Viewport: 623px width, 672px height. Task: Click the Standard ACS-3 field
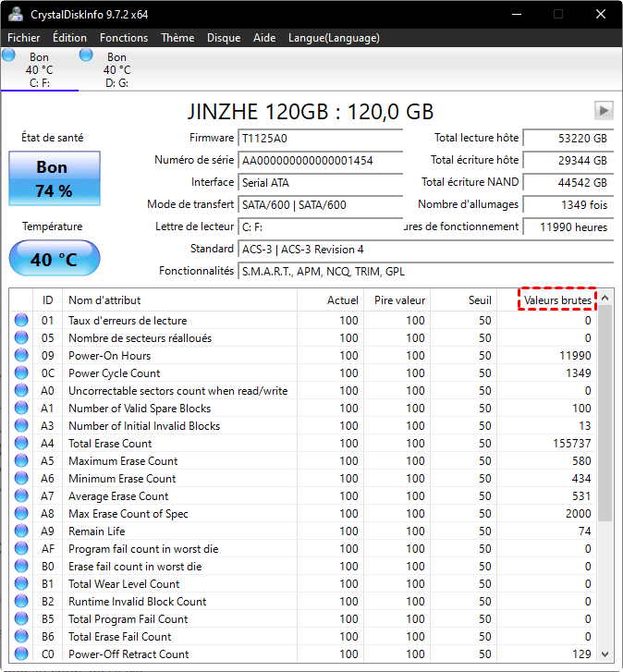pyautogui.click(x=425, y=250)
